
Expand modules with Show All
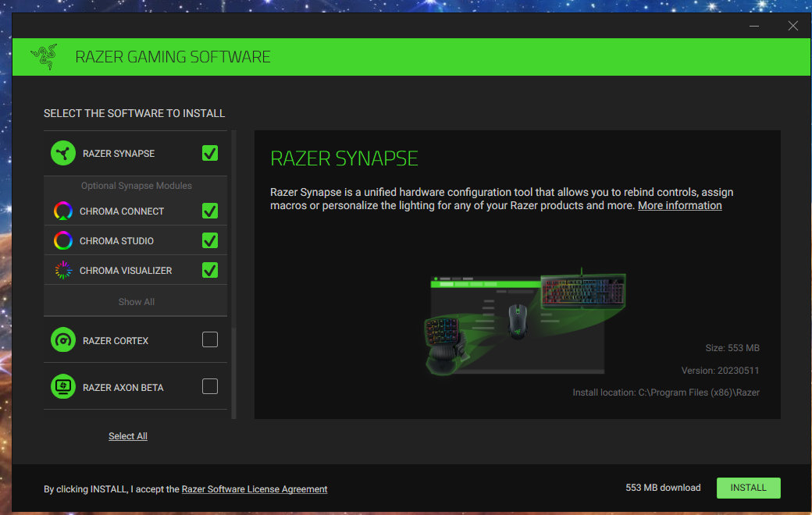tap(136, 302)
